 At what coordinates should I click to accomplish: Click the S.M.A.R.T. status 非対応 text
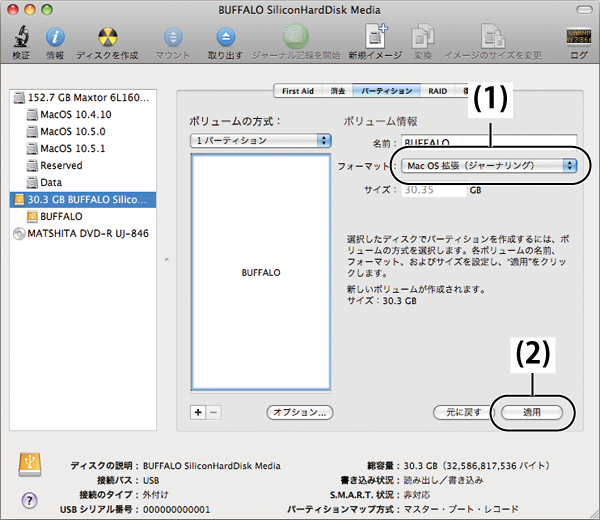click(x=416, y=495)
